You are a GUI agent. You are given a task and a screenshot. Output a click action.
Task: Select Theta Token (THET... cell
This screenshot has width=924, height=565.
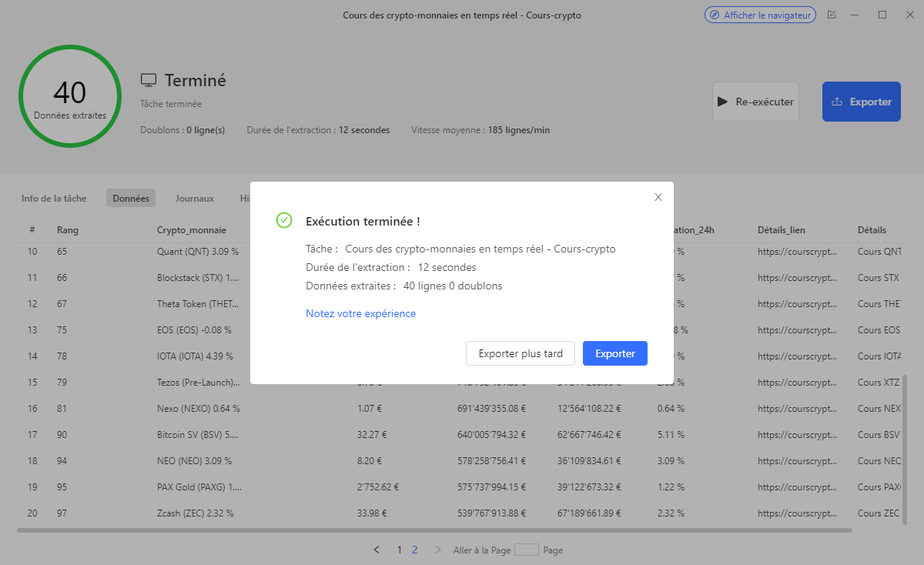point(198,304)
